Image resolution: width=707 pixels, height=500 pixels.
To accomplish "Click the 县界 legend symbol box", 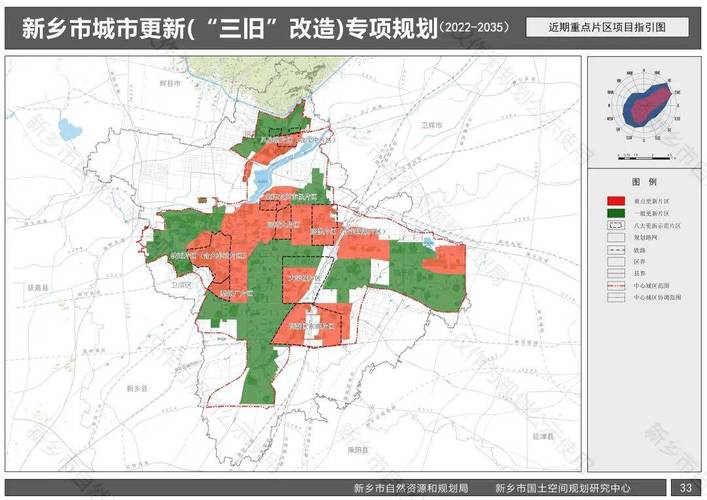I will [x=616, y=273].
